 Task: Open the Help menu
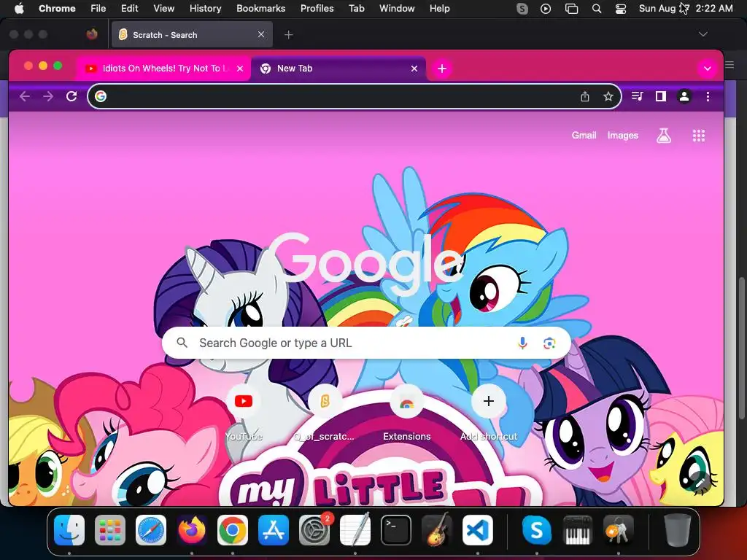(439, 8)
